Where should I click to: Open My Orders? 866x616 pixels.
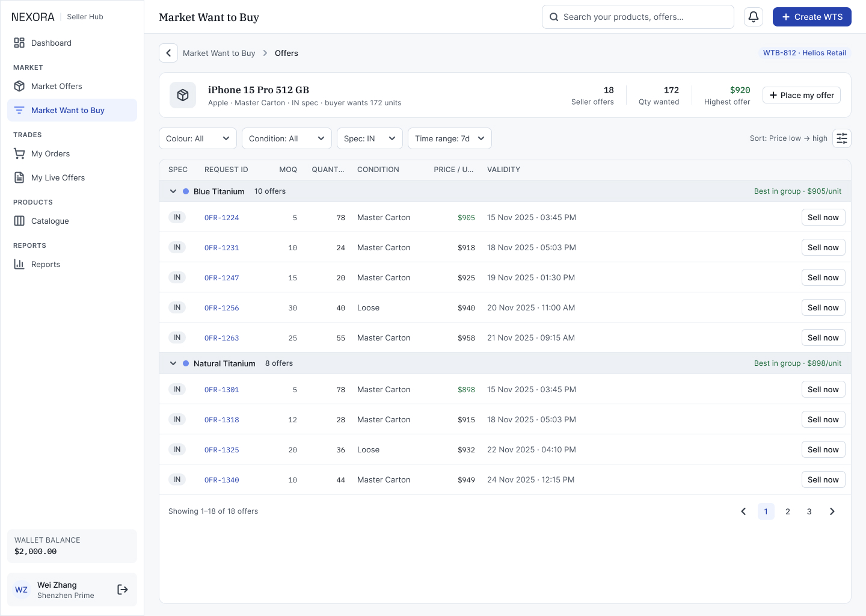[x=72, y=153]
